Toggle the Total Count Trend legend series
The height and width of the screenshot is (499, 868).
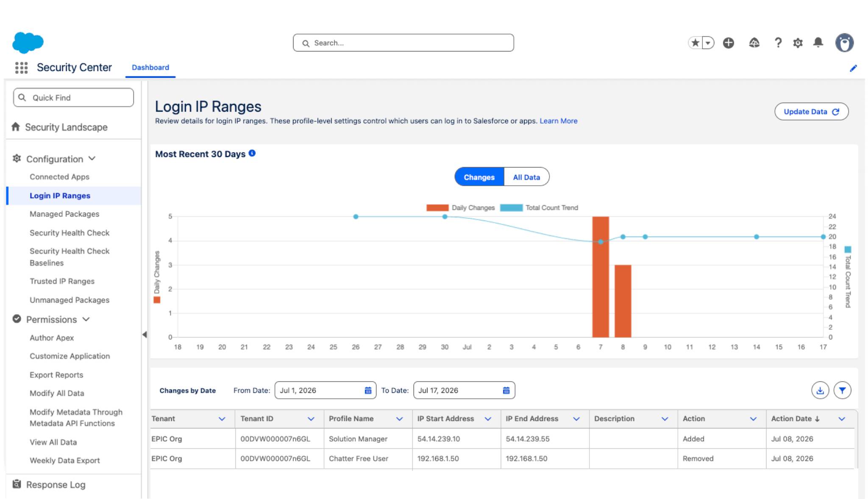[x=539, y=208]
